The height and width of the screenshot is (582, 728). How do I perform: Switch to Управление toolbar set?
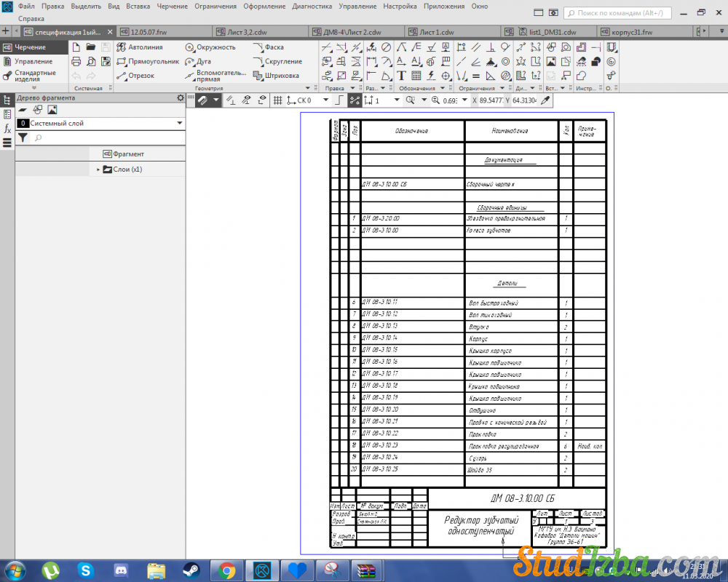[x=33, y=62]
